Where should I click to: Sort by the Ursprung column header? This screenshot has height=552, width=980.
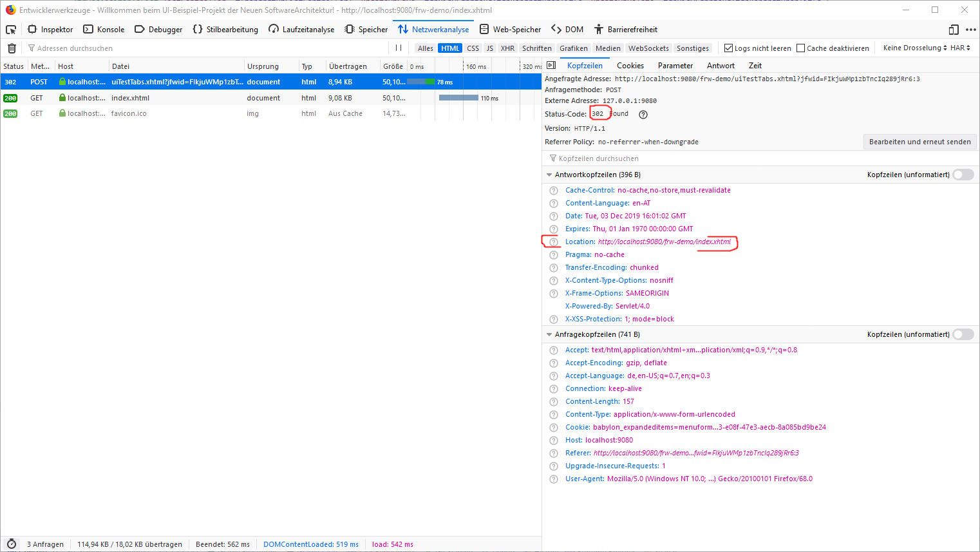point(271,66)
